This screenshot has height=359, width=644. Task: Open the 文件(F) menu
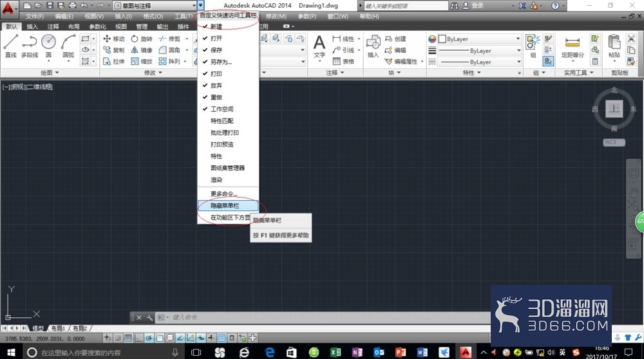[35, 17]
